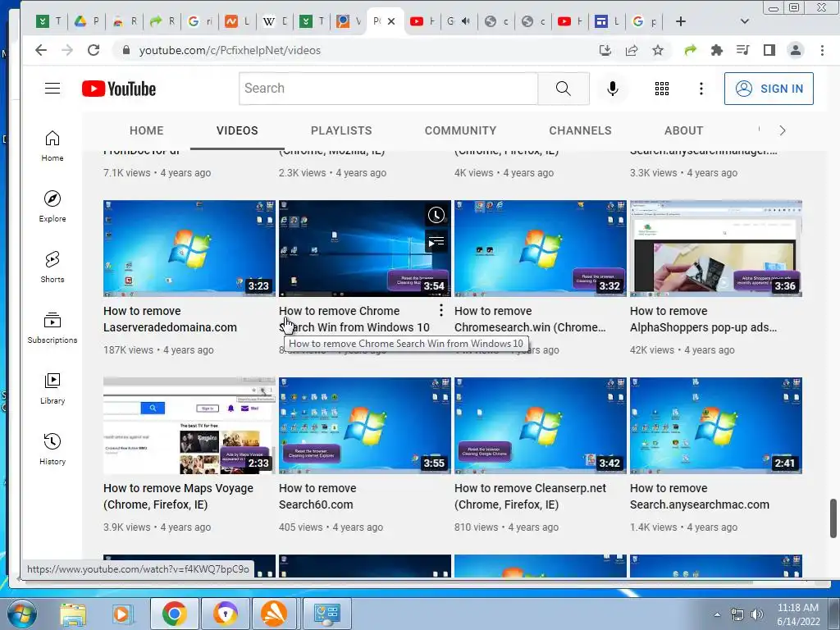Open the YouTube apps grid icon

pyautogui.click(x=662, y=89)
